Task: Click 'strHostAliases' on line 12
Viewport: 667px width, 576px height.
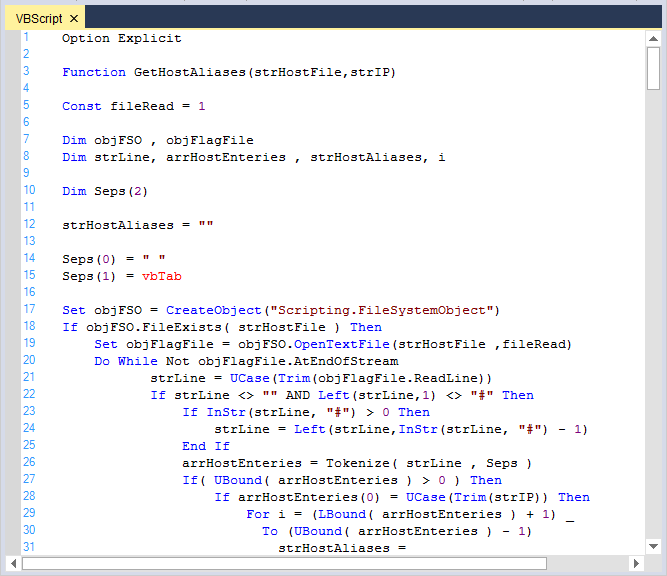Action: pos(118,225)
